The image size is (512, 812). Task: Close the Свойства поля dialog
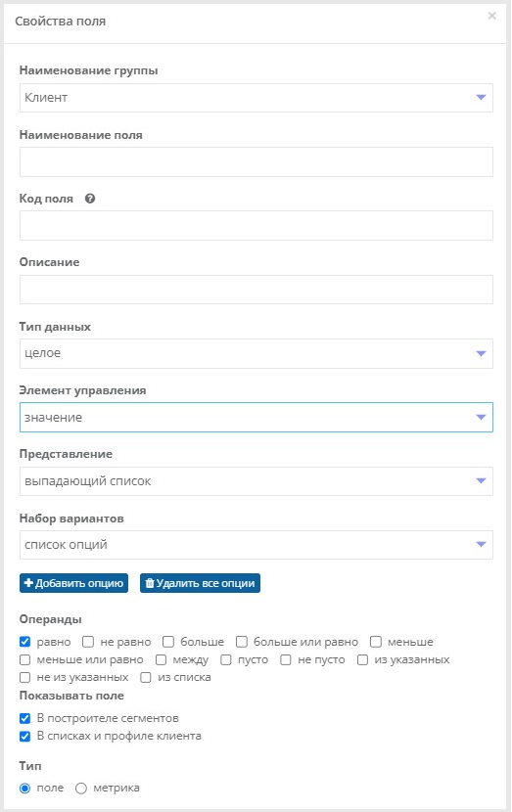click(491, 16)
